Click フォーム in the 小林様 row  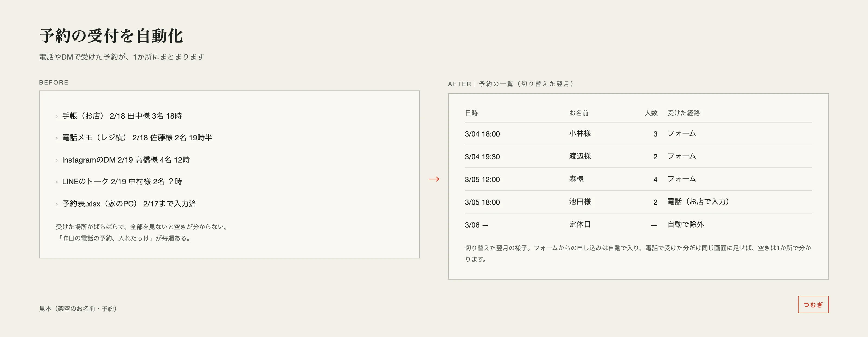[x=682, y=134]
